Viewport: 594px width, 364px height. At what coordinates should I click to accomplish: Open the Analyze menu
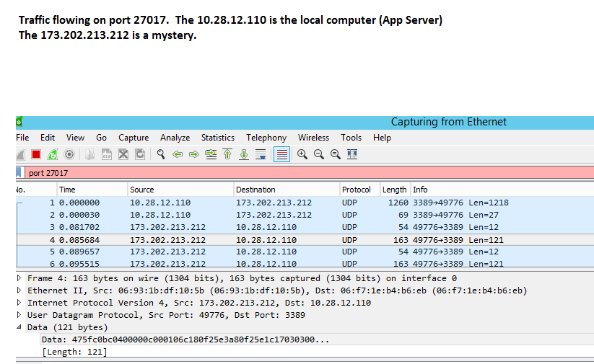click(x=175, y=138)
